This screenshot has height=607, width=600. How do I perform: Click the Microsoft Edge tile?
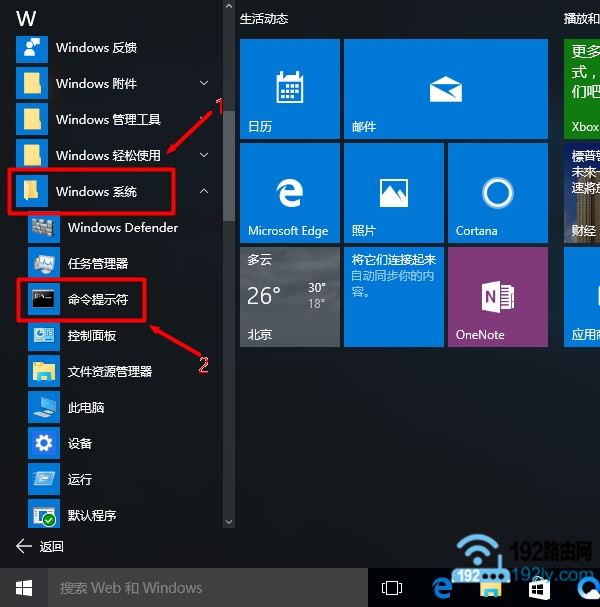click(x=290, y=192)
